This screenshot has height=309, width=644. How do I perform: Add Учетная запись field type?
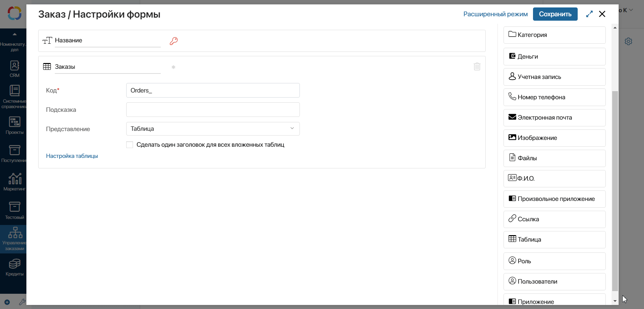[554, 77]
